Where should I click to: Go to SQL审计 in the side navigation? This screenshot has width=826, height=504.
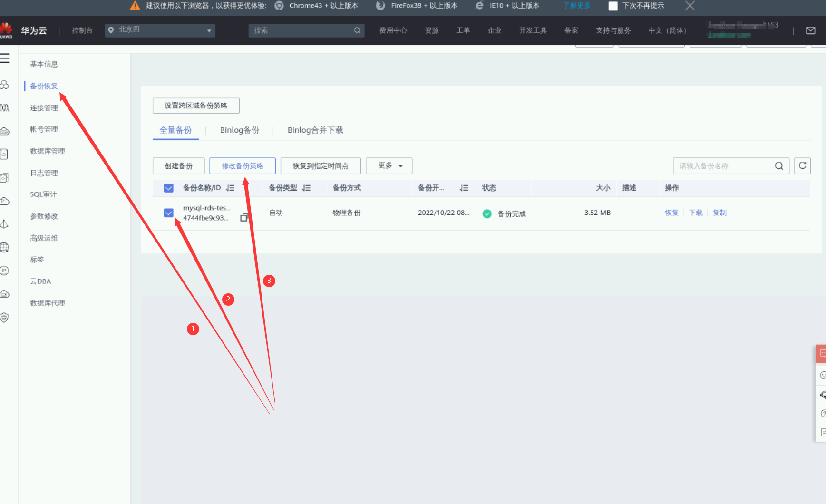(43, 194)
